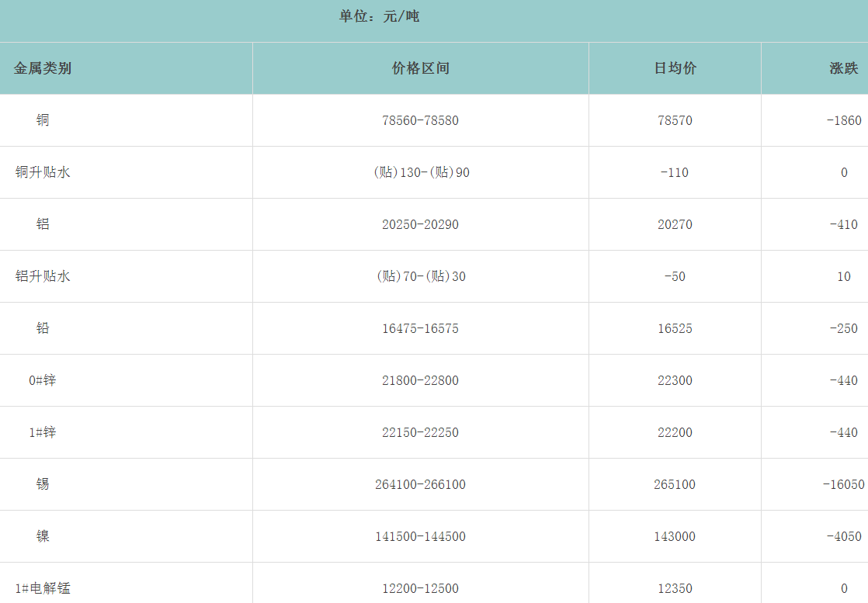Image resolution: width=868 pixels, height=603 pixels.
Task: Click the 金属类别 column header
Action: point(43,68)
